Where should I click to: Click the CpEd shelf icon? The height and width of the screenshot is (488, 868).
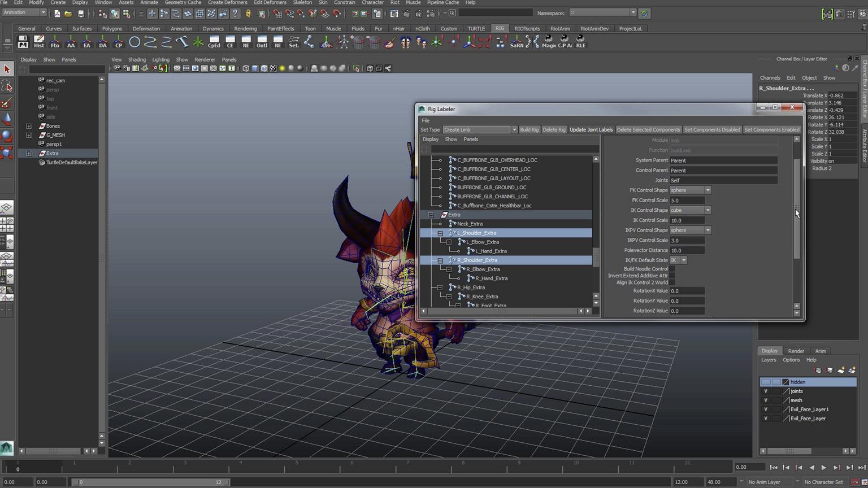(214, 42)
